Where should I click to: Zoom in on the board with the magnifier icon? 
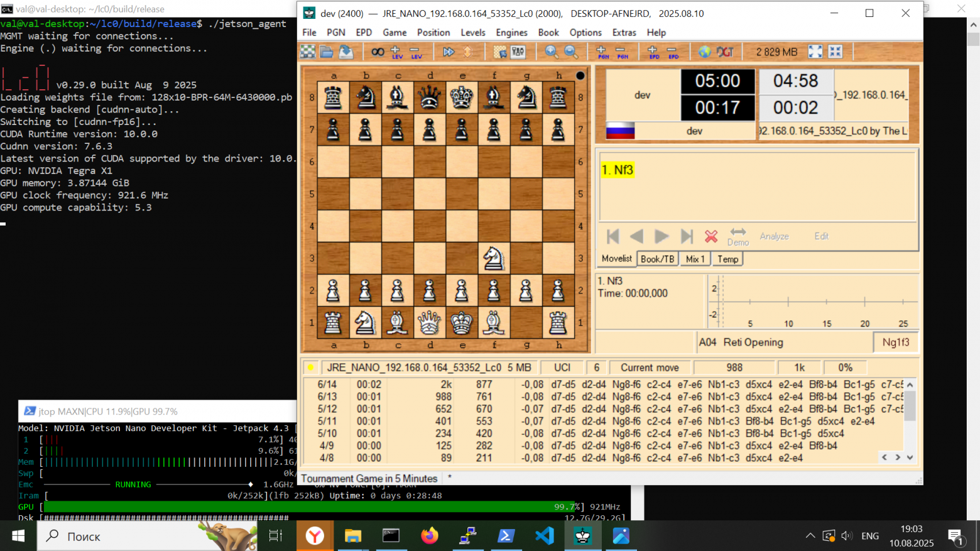click(550, 52)
